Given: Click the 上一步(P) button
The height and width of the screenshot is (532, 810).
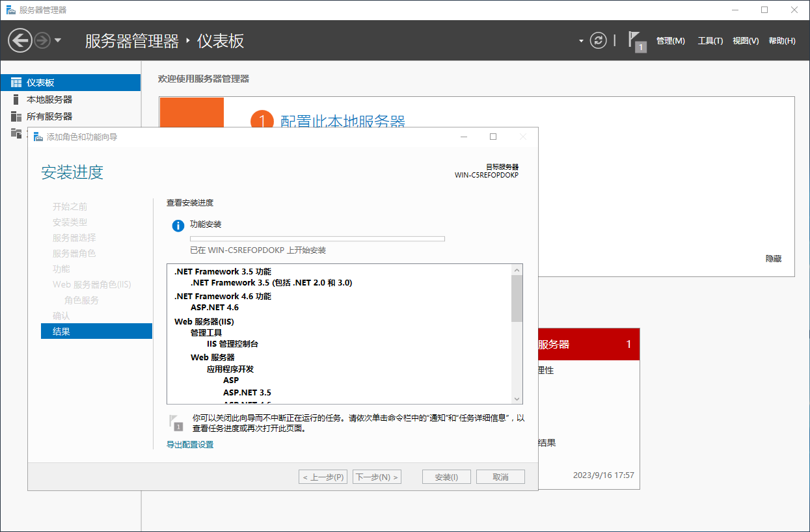Looking at the screenshot, I should point(323,477).
